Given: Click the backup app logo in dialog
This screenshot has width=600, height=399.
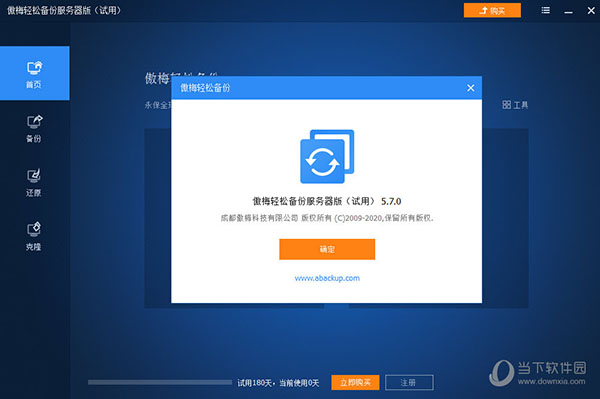Looking at the screenshot, I should (x=327, y=156).
